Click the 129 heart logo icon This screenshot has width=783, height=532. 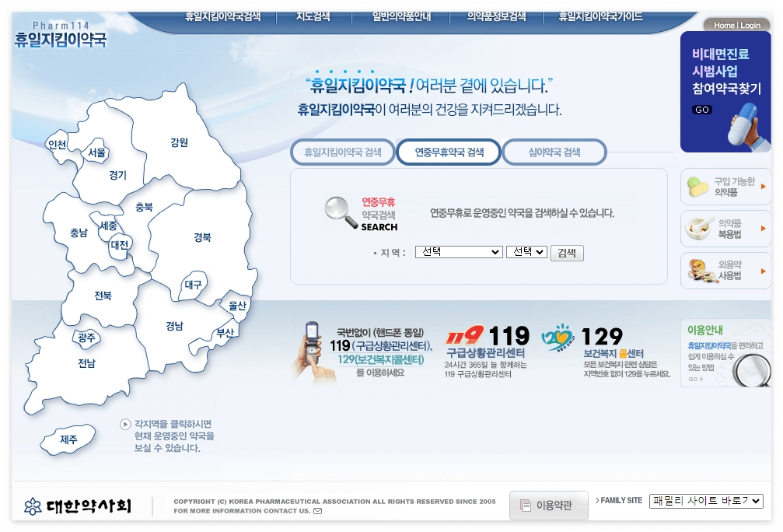point(558,338)
